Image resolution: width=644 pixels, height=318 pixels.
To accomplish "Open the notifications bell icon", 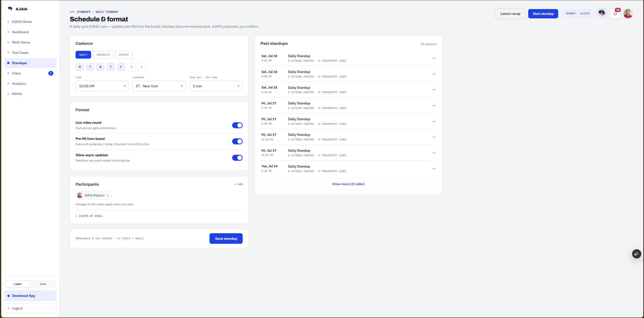I will point(615,14).
